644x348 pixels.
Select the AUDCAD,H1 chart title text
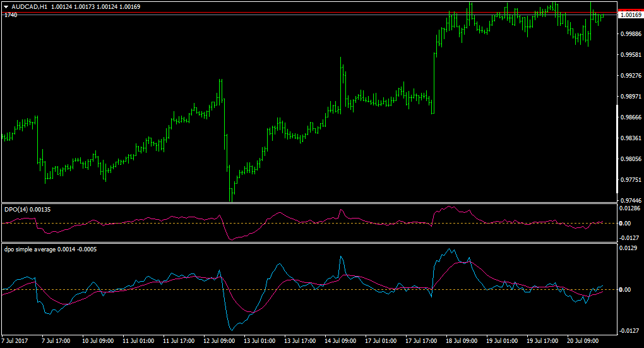tap(29, 7)
